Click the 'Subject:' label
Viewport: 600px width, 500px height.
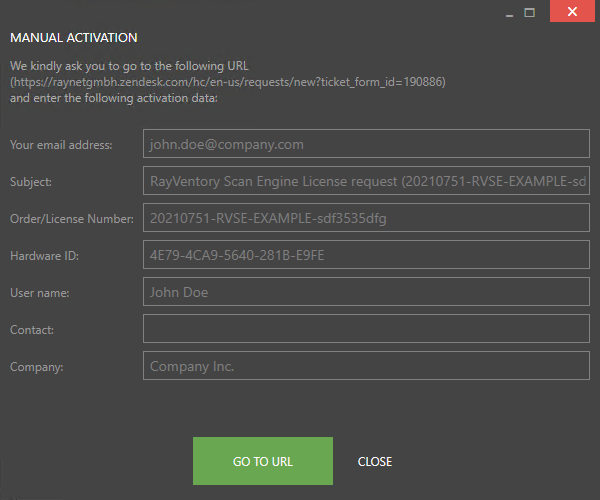click(x=31, y=182)
